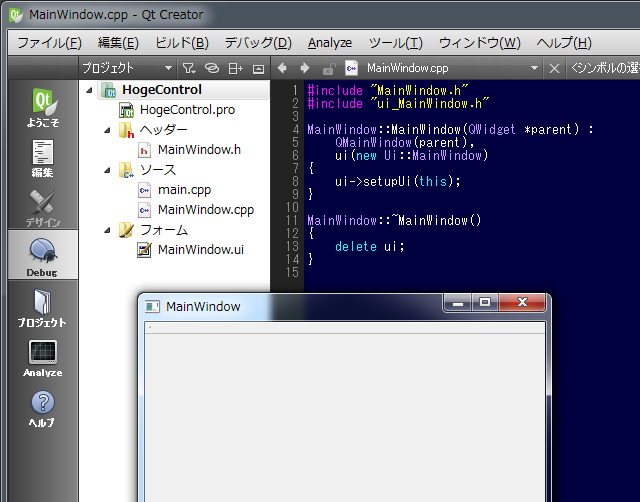
Task: Select the HogeControl project root
Action: point(162,90)
